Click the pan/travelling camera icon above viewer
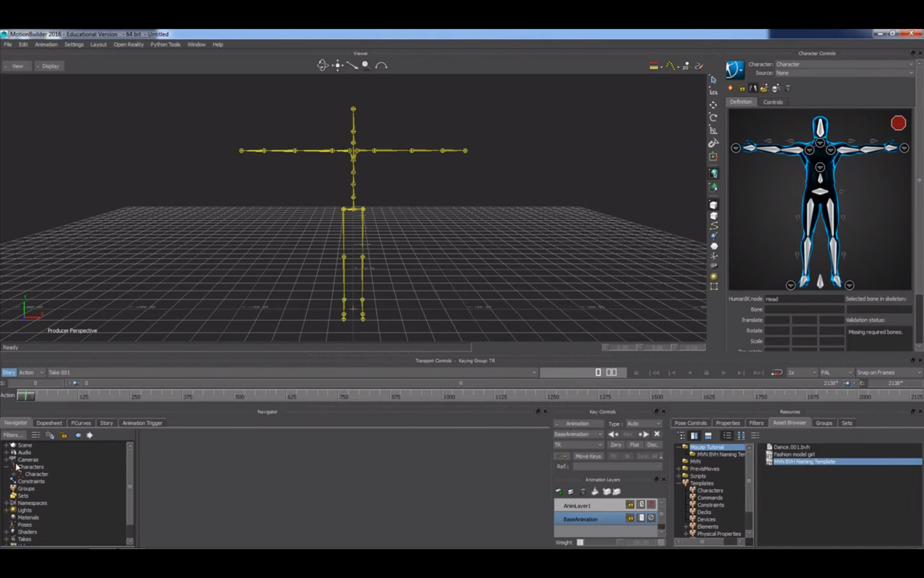The width and height of the screenshot is (924, 578). [x=337, y=65]
